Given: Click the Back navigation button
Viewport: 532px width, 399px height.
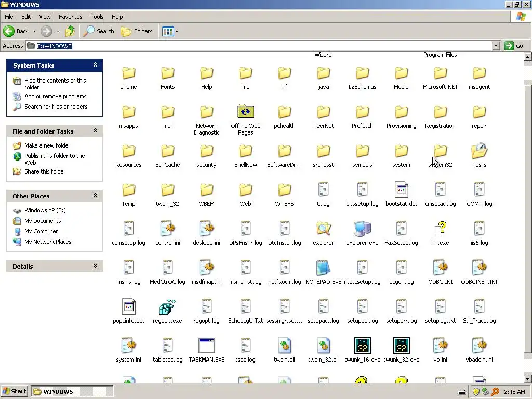Looking at the screenshot, I should [x=16, y=31].
